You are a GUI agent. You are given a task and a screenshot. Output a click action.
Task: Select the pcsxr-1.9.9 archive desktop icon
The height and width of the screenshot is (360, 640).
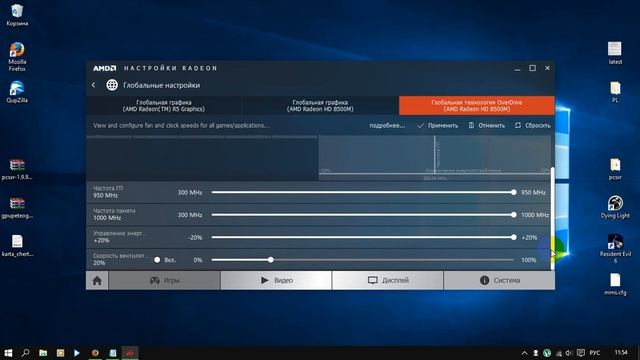(x=17, y=169)
